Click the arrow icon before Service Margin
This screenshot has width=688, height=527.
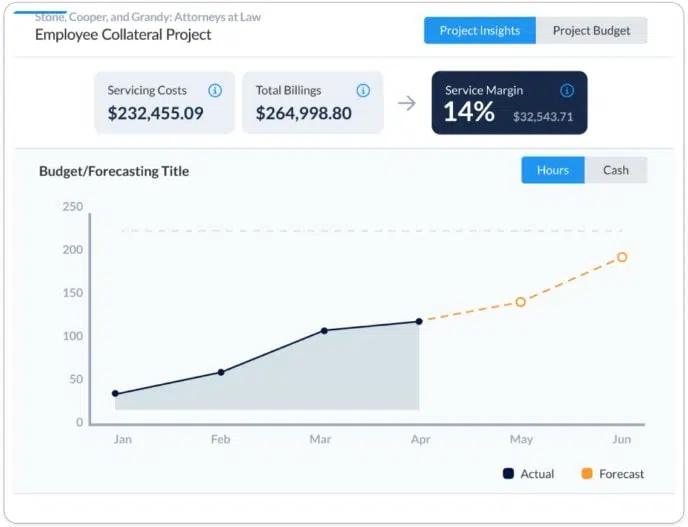[406, 103]
